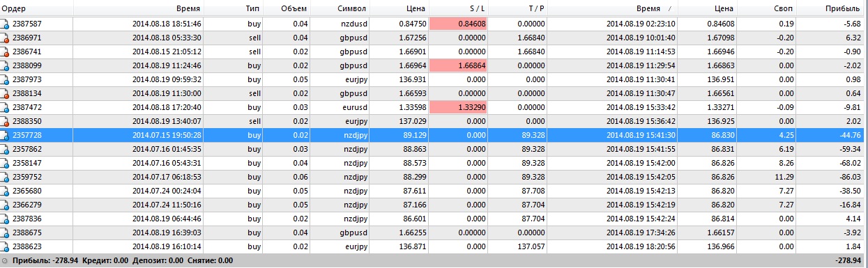This screenshot has height=268, width=868.
Task: Click the icon beside order 2388350
Action: click(6, 121)
